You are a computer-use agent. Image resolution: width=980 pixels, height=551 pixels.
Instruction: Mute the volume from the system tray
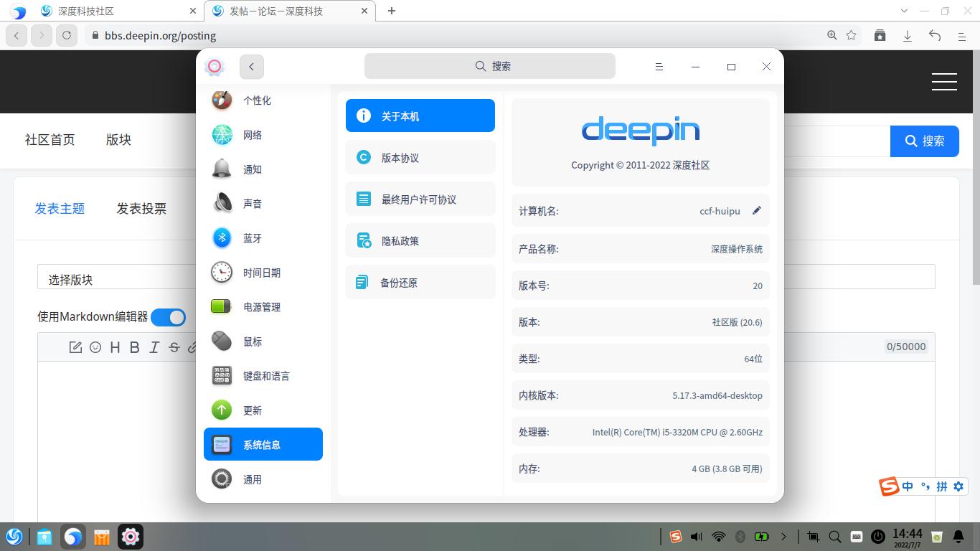[x=696, y=536]
